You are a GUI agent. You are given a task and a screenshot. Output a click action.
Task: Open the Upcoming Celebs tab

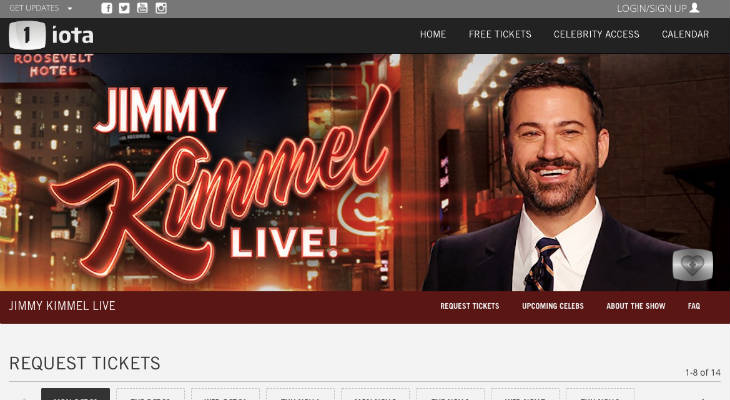(x=553, y=306)
